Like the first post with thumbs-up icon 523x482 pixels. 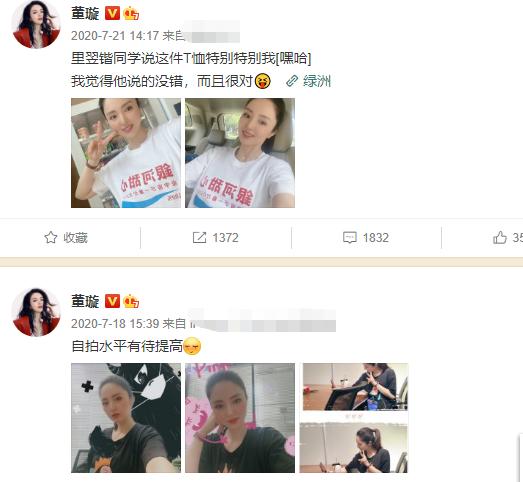coord(500,237)
